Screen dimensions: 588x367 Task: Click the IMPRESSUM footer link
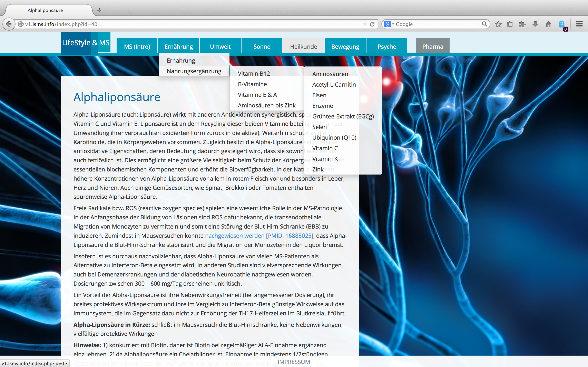click(294, 362)
